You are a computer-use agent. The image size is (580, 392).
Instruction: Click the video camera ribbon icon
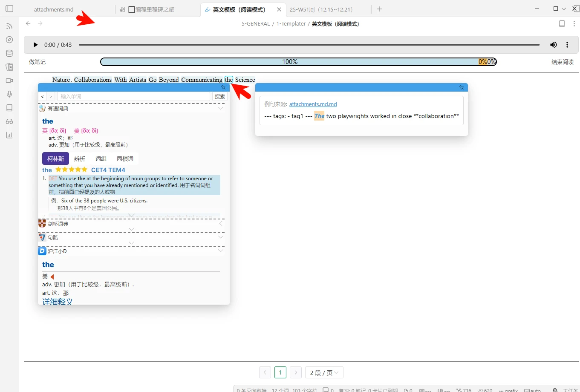tap(9, 81)
